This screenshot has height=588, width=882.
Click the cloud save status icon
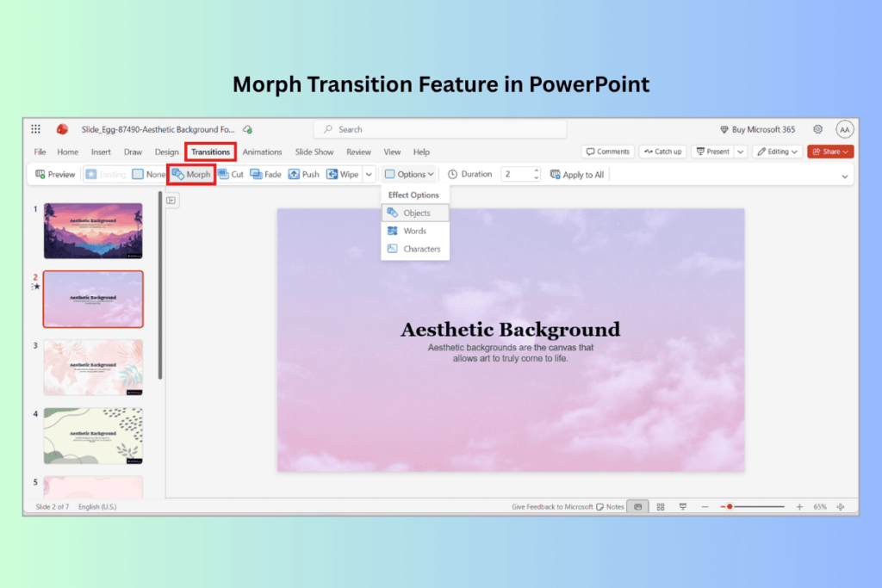point(247,129)
